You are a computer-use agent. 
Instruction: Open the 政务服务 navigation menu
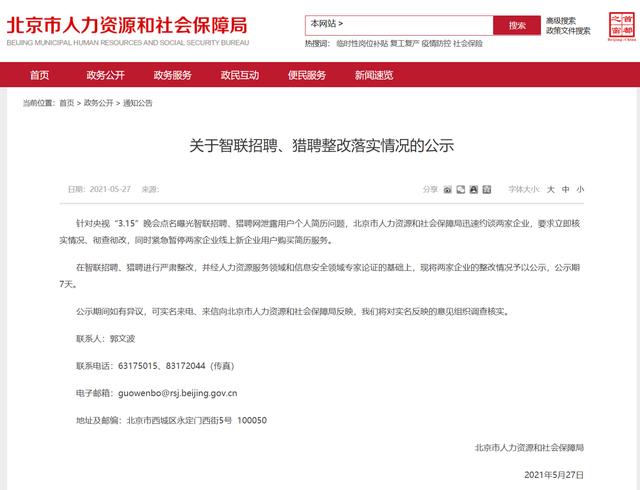click(x=172, y=75)
